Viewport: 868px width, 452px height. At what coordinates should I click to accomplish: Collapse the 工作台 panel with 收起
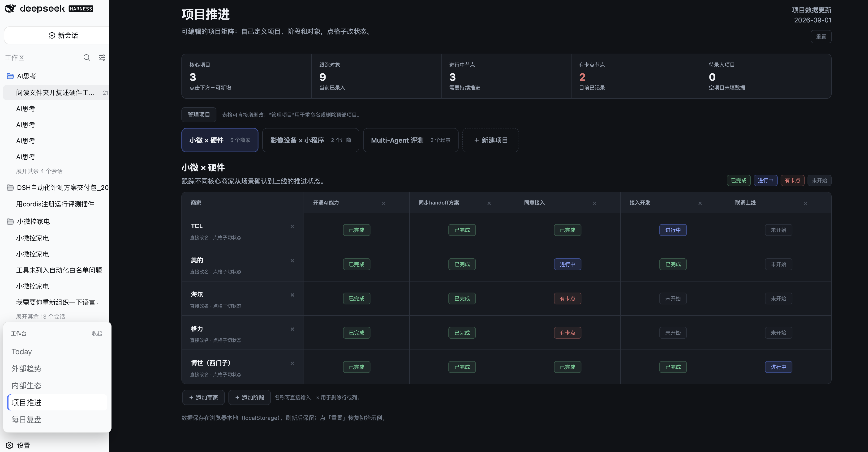coord(97,333)
